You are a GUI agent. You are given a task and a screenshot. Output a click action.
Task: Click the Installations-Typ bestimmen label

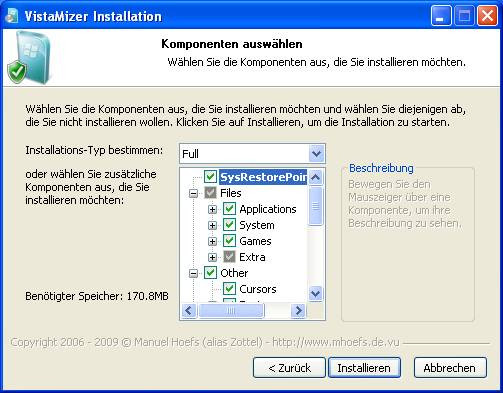[x=94, y=150]
